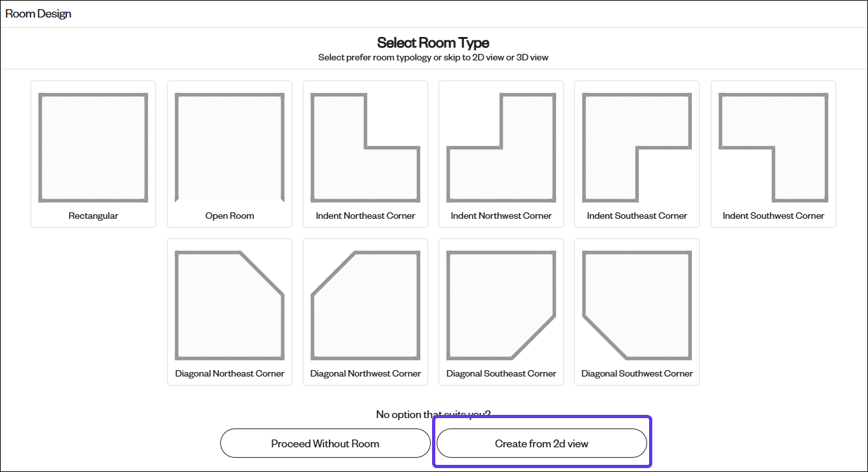
Task: Click the Room Design title
Action: point(38,14)
